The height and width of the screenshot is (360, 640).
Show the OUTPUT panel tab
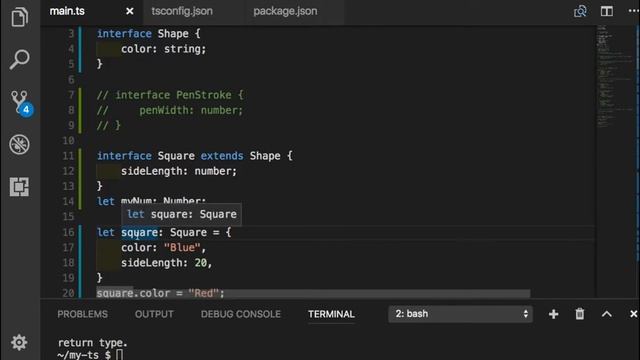(x=154, y=314)
